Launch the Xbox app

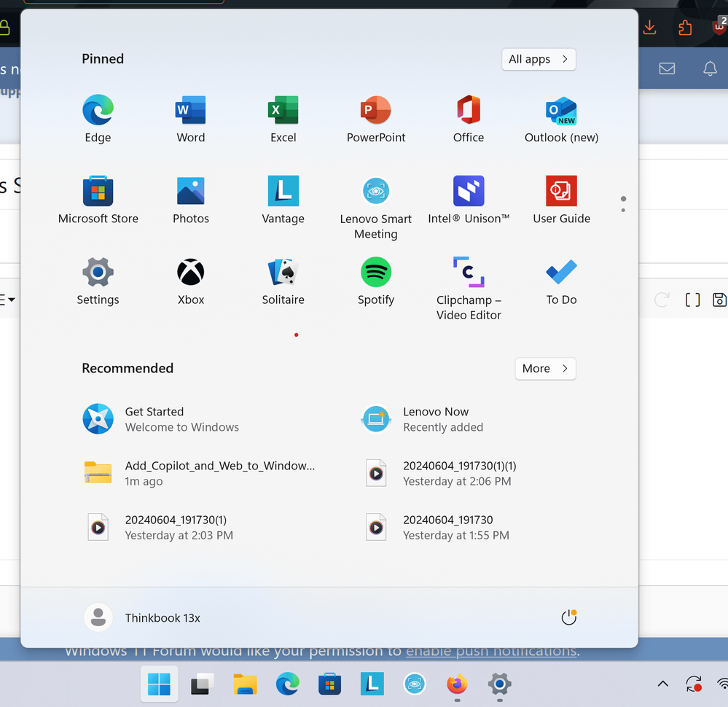tap(190, 281)
